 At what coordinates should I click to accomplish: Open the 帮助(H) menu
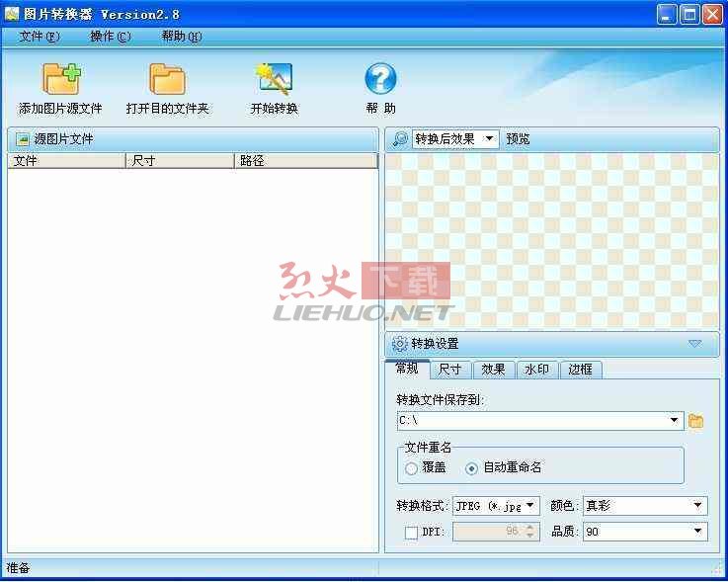coord(181,37)
